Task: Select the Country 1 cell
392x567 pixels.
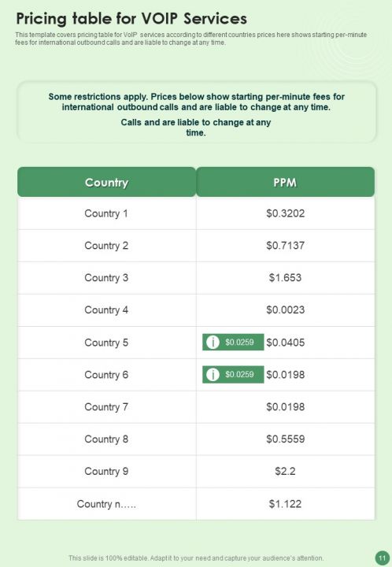Action: (106, 213)
